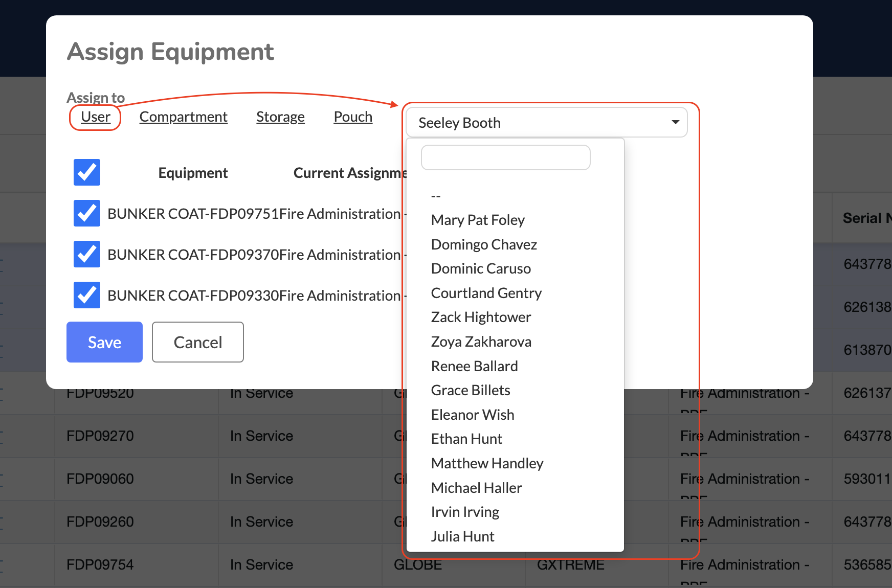
Task: Click FDP09060 cell in background table
Action: pos(100,479)
